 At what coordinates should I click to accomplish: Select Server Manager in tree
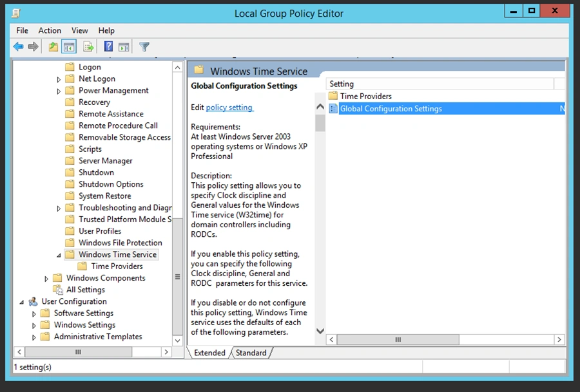[x=106, y=161]
